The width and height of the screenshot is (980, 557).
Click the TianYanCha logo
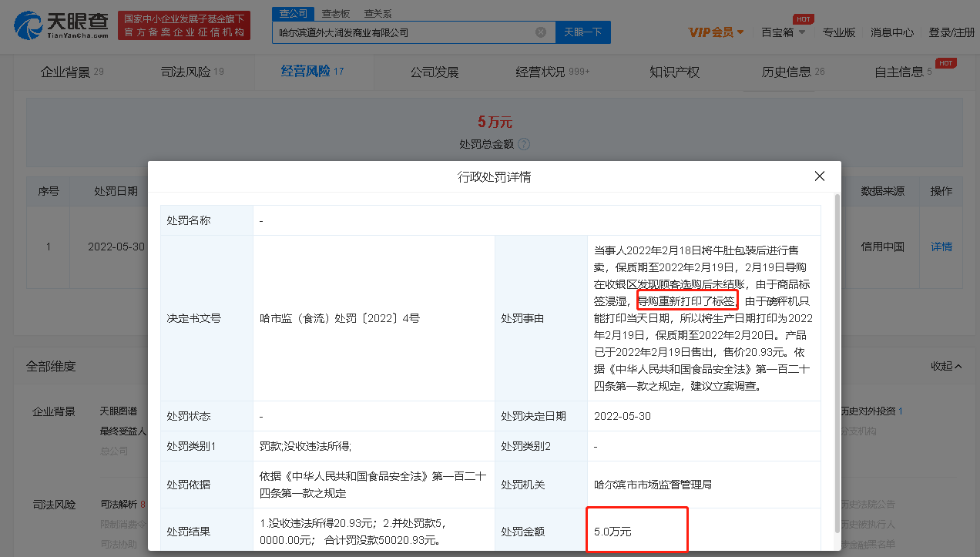pyautogui.click(x=62, y=25)
